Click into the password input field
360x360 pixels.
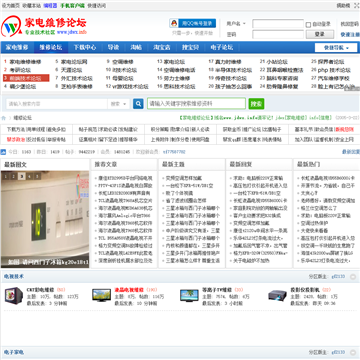(278, 34)
